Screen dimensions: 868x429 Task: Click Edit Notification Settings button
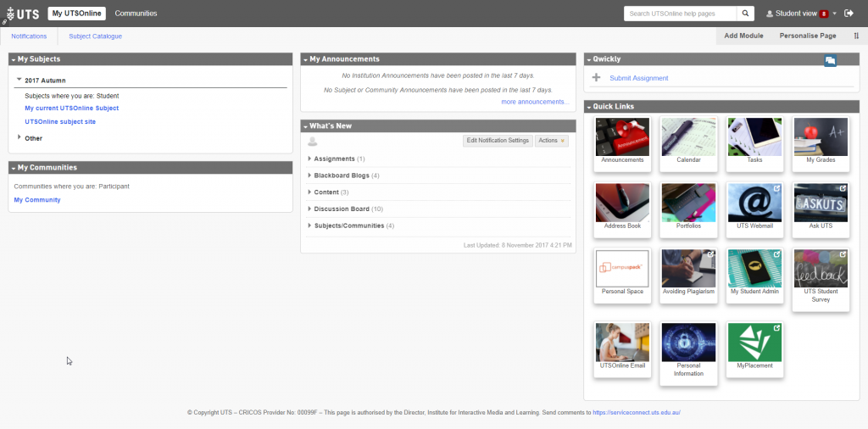point(498,141)
